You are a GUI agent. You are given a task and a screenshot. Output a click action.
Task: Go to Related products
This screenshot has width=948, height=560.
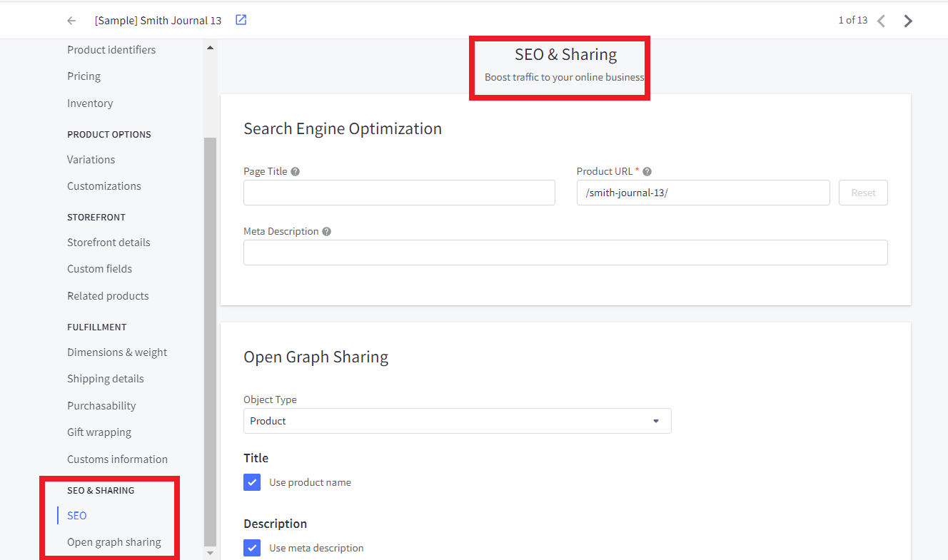coord(108,296)
